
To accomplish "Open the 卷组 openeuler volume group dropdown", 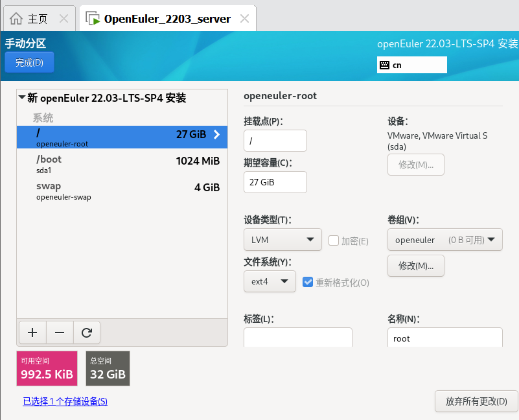I will click(x=445, y=239).
